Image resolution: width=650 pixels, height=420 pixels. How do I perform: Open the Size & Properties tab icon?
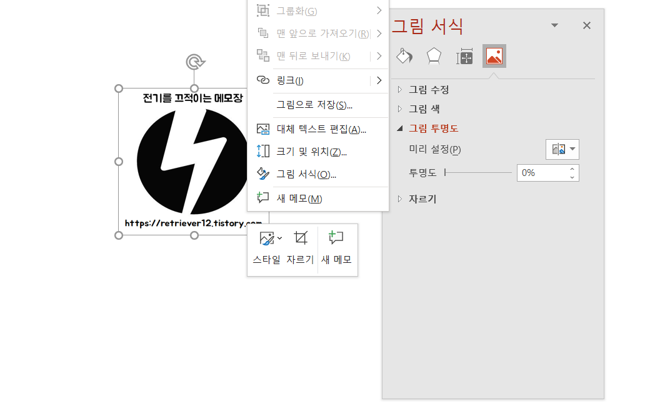464,57
